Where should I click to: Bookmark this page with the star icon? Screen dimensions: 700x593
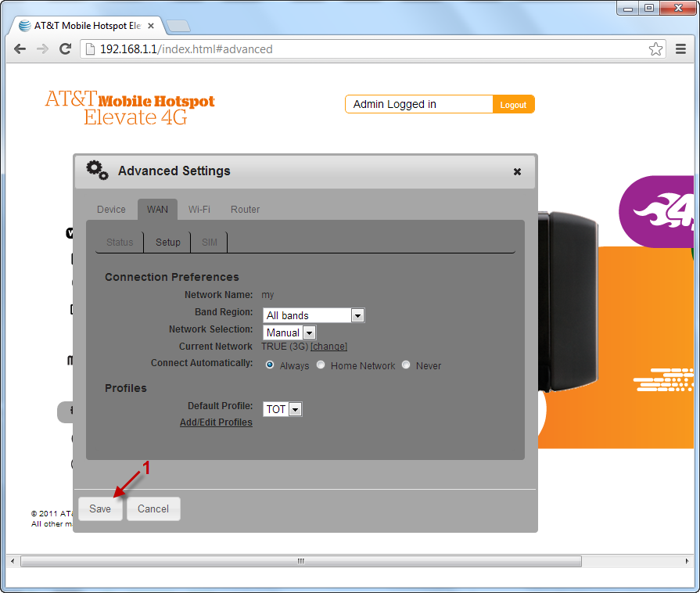tap(655, 49)
